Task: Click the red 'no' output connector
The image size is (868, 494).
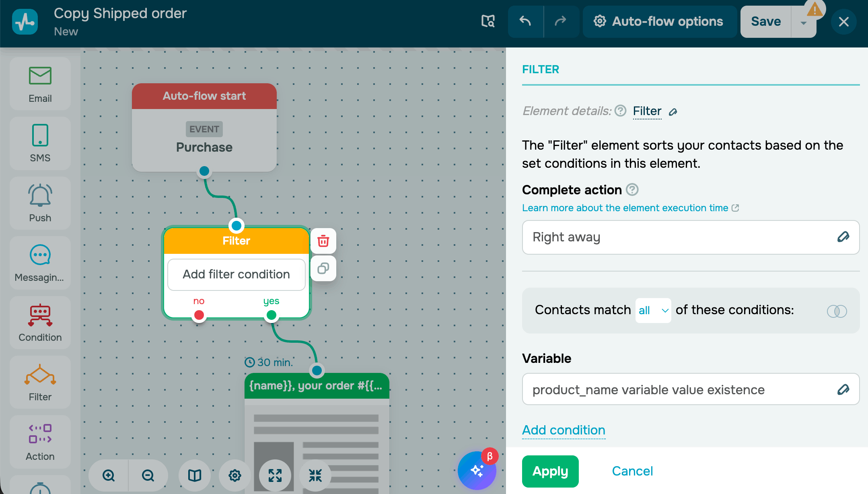Action: [x=199, y=315]
